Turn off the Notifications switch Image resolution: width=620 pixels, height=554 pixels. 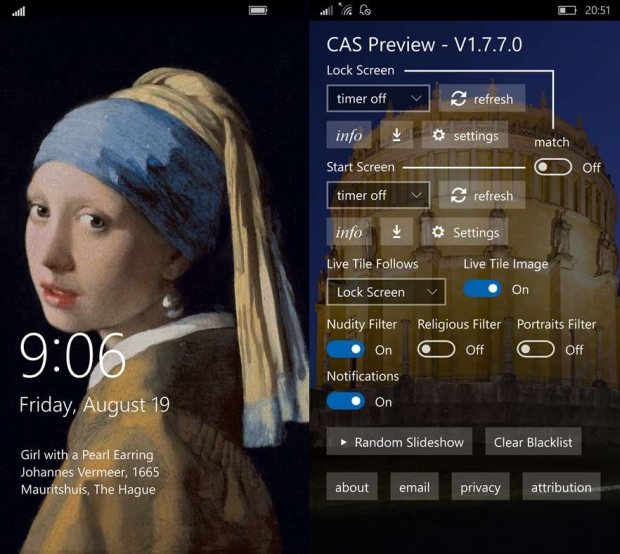[x=346, y=401]
